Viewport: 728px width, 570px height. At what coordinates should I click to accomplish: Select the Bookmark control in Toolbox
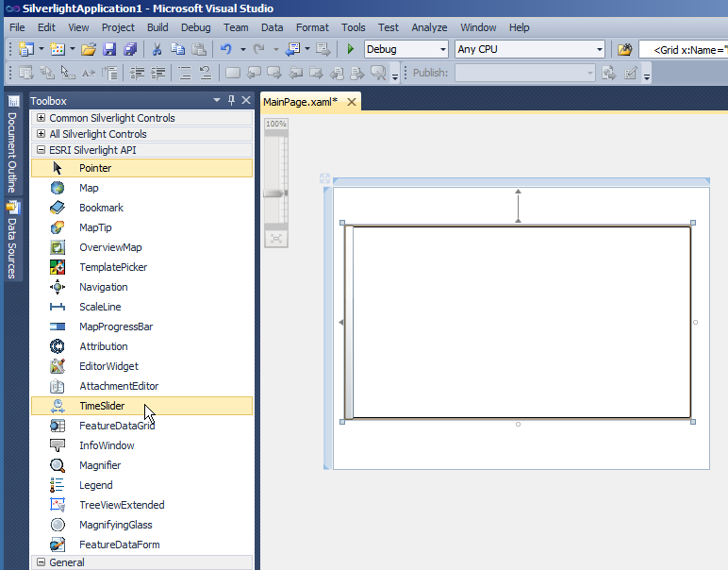click(x=142, y=208)
